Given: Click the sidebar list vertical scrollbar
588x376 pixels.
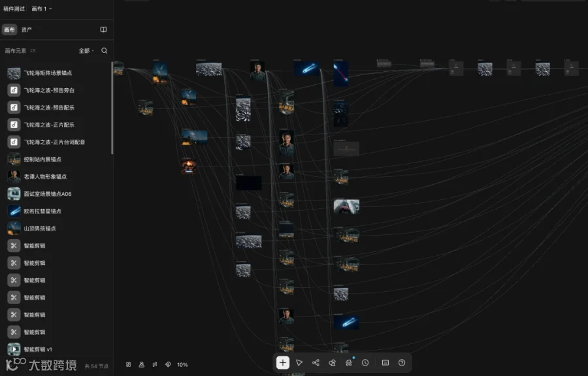Looking at the screenshot, I should point(112,108).
